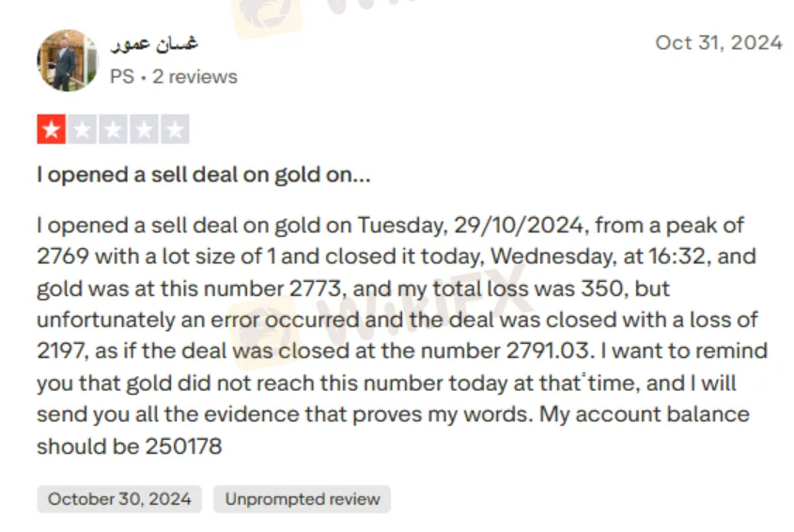This screenshot has width=794, height=532.
Task: Click the Unprompted review tag
Action: pyautogui.click(x=302, y=499)
